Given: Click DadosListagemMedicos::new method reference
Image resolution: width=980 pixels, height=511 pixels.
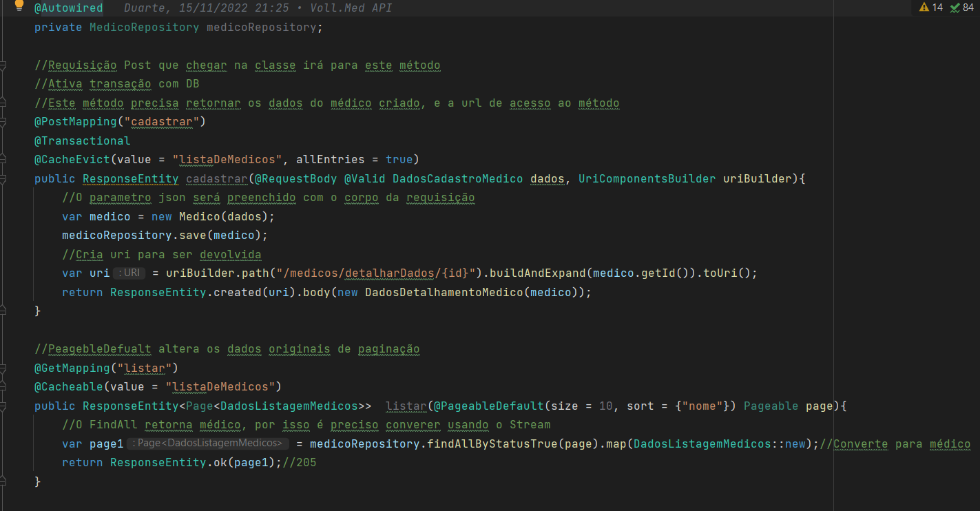Looking at the screenshot, I should pyautogui.click(x=720, y=444).
